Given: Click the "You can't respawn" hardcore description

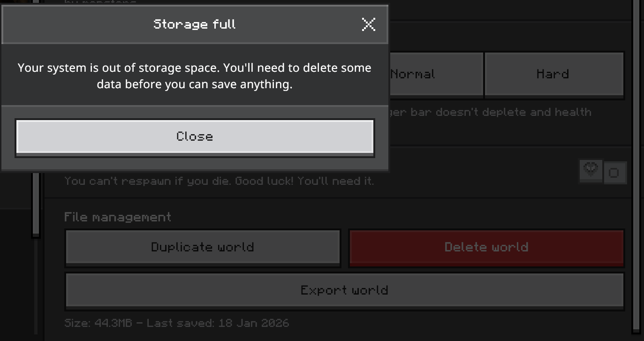Looking at the screenshot, I should pyautogui.click(x=219, y=181).
